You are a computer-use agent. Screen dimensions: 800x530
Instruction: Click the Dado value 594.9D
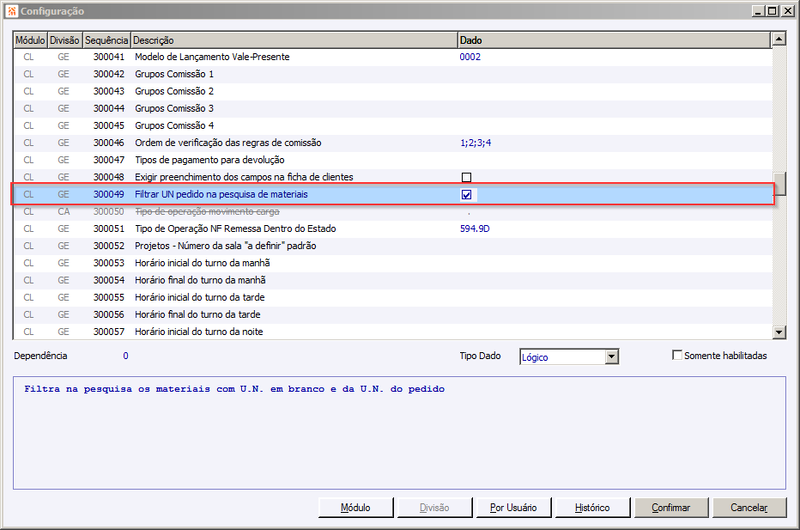coord(474,229)
